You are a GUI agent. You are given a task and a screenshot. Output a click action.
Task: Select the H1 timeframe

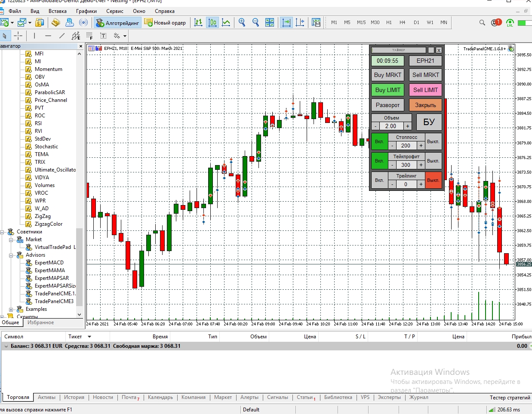pyautogui.click(x=389, y=22)
